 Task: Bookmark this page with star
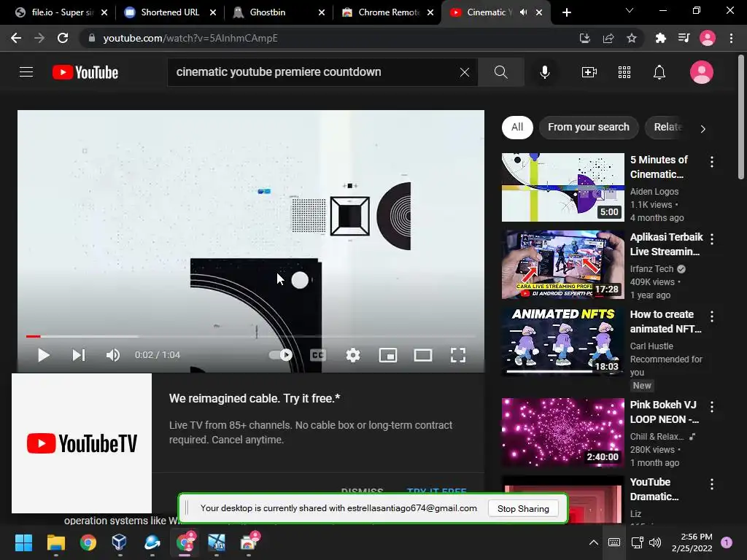(x=631, y=38)
